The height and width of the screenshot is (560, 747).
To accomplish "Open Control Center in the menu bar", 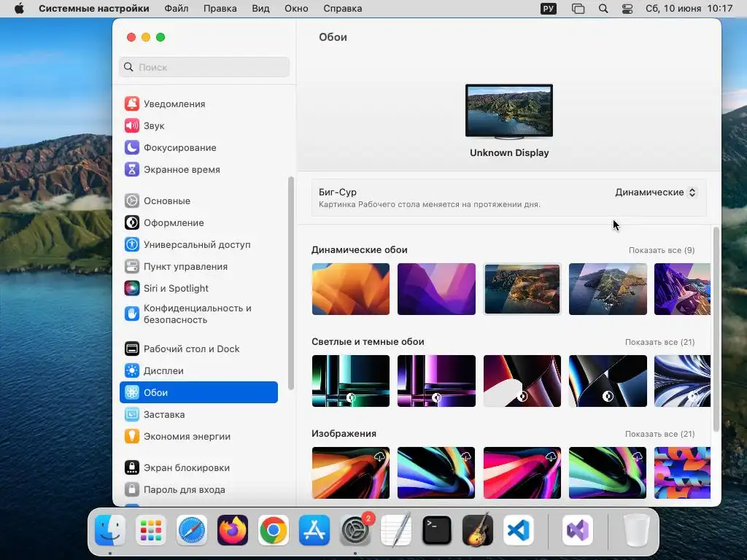I will point(627,9).
